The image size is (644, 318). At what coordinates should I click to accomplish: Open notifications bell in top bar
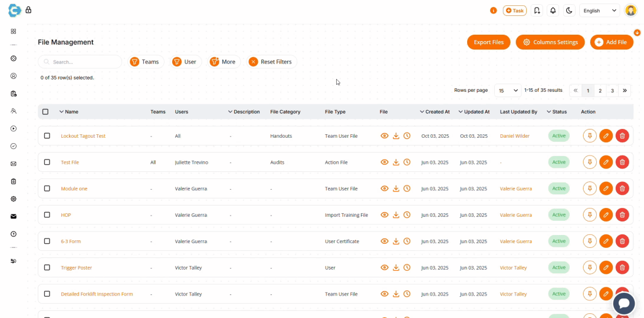[553, 11]
